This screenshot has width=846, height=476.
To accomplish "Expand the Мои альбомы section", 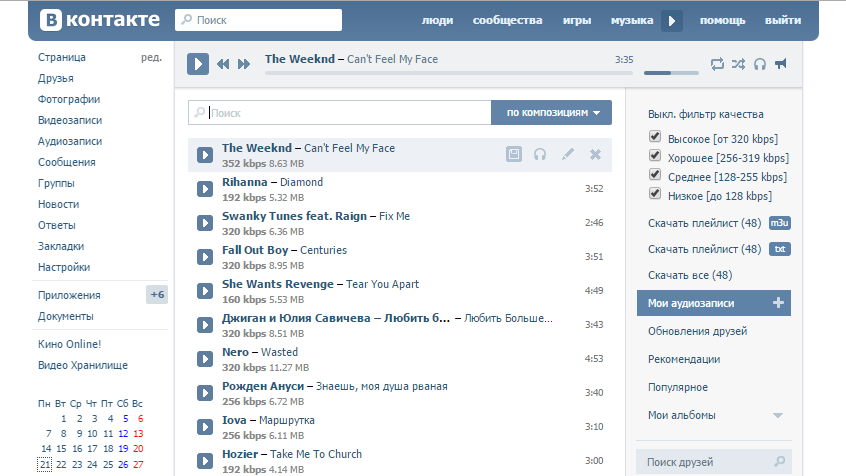I will 777,415.
